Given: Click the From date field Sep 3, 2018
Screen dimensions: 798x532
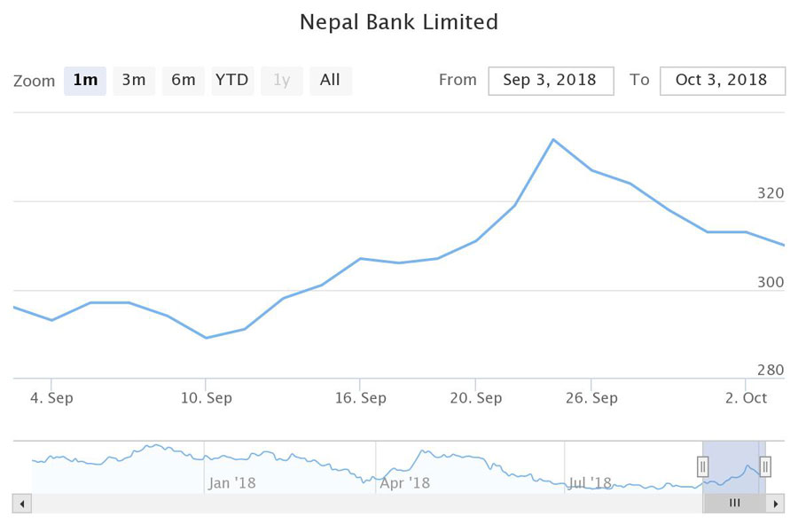Looking at the screenshot, I should click(551, 81).
